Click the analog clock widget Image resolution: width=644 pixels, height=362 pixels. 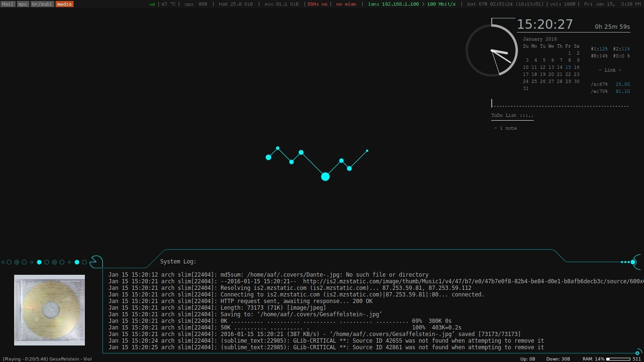pyautogui.click(x=492, y=50)
